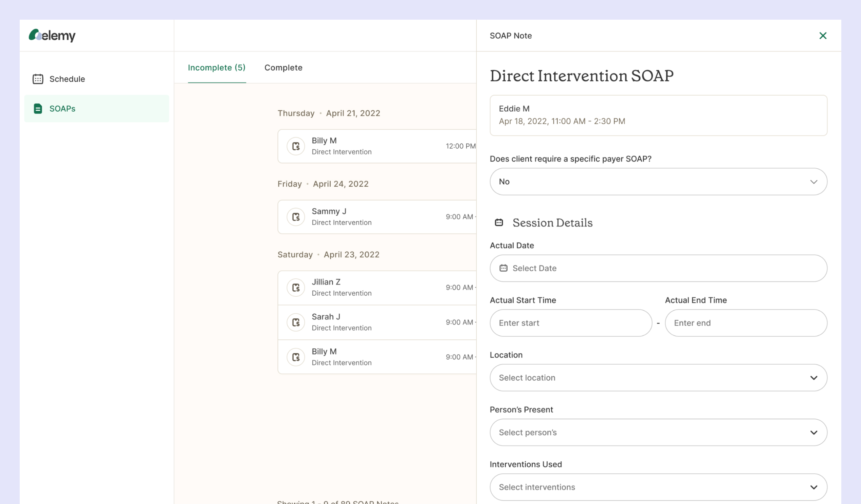Click the Actual End Time field
The width and height of the screenshot is (861, 504).
745,323
